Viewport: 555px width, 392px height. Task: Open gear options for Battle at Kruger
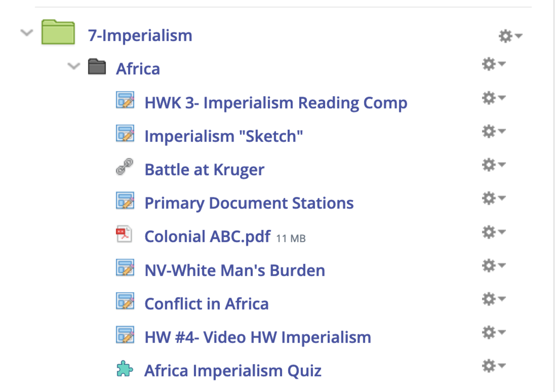pyautogui.click(x=493, y=165)
